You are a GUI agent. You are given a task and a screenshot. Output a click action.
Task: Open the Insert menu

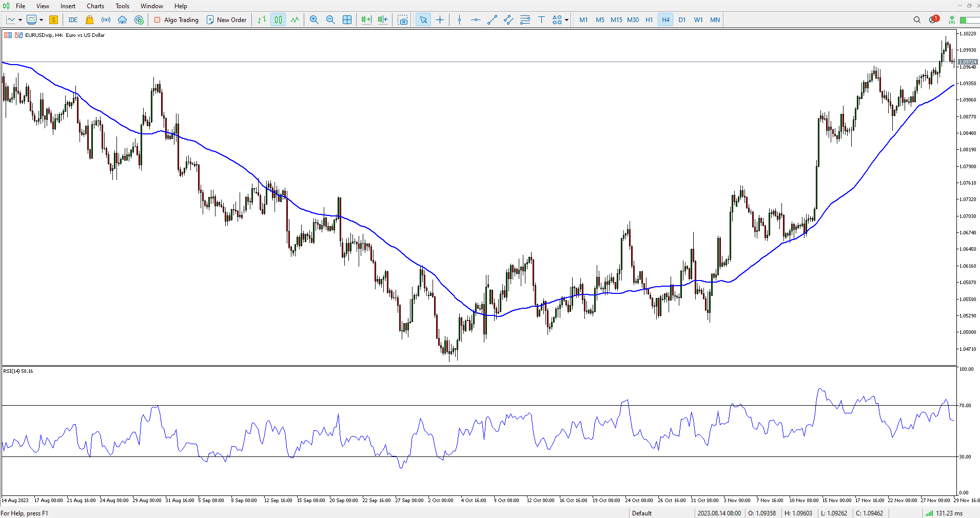click(68, 6)
